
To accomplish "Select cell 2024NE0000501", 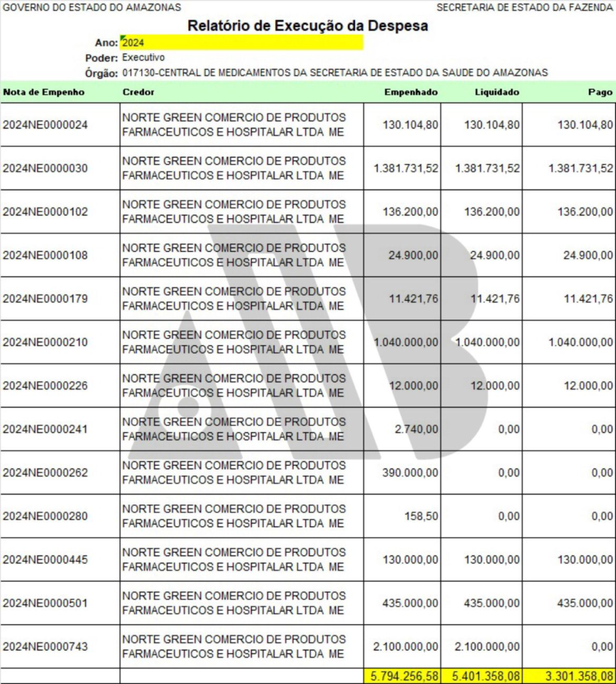I will [x=60, y=603].
